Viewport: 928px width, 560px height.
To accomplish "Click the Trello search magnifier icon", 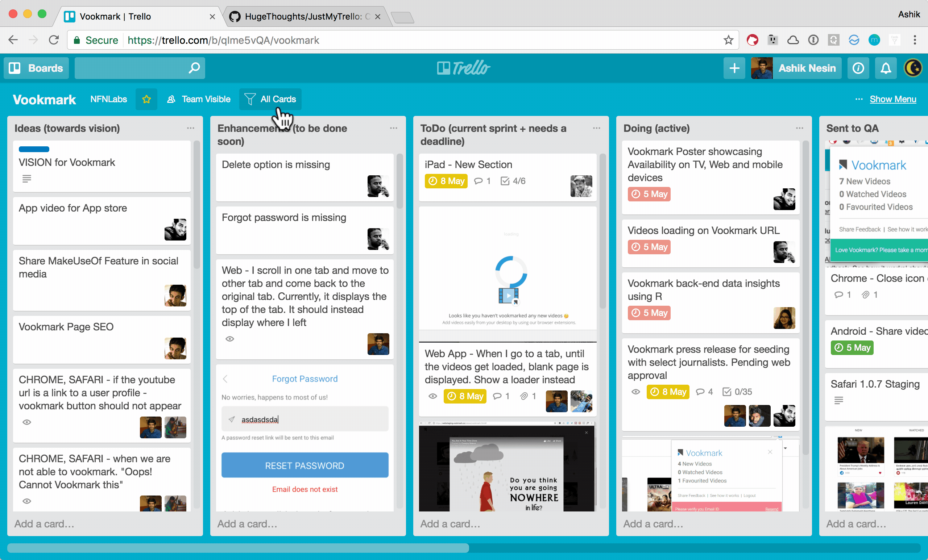I will pyautogui.click(x=194, y=68).
